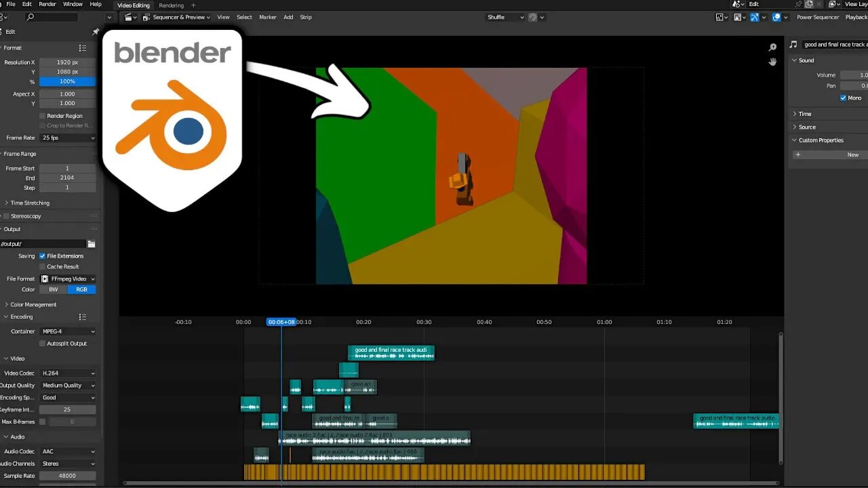Open the File Format FFmpeg Video dropdown

68,279
